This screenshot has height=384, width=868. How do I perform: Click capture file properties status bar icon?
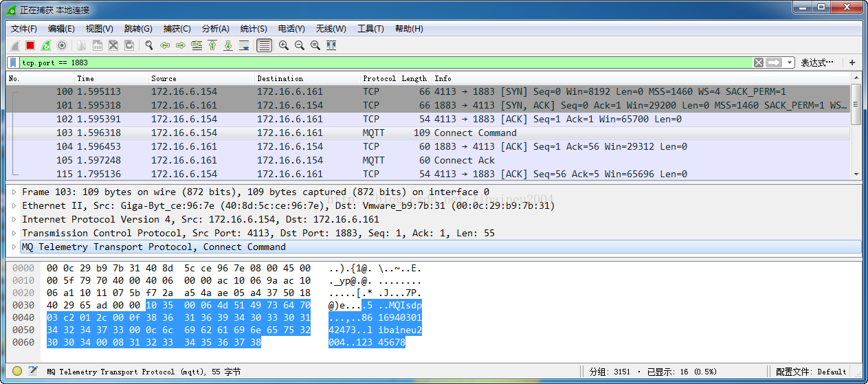32,371
